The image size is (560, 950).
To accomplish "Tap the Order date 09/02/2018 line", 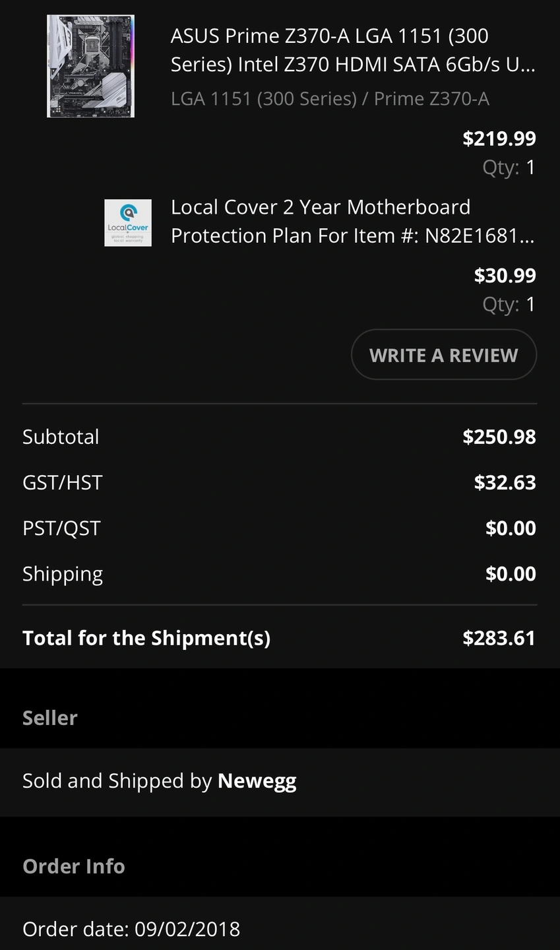I will coord(131,929).
